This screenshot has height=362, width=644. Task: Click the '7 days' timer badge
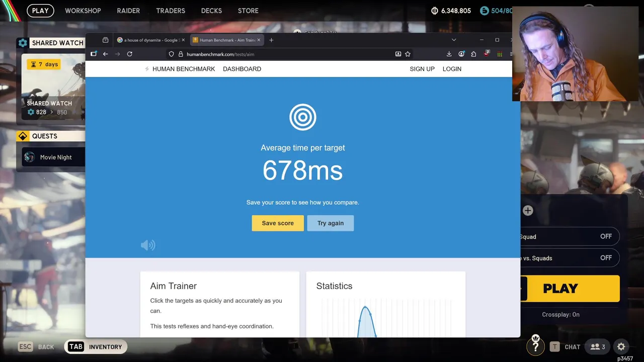coord(44,64)
